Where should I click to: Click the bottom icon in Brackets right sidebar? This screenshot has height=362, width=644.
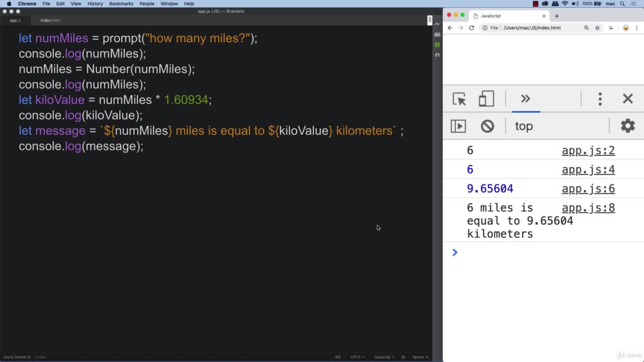[437, 54]
